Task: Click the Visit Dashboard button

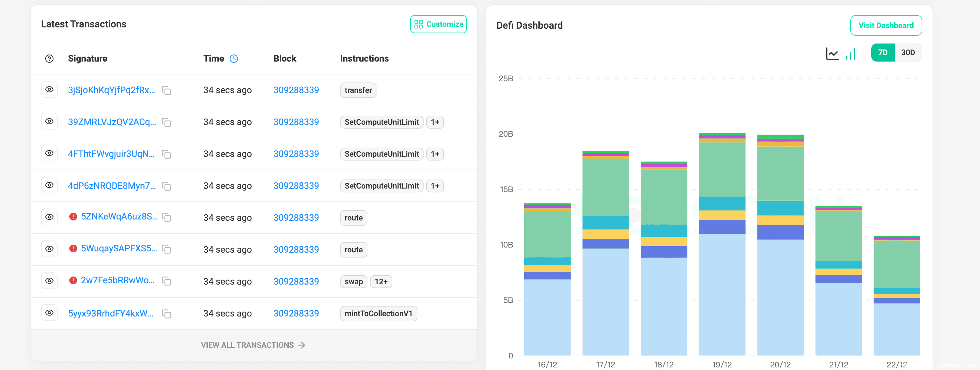Action: click(x=886, y=25)
